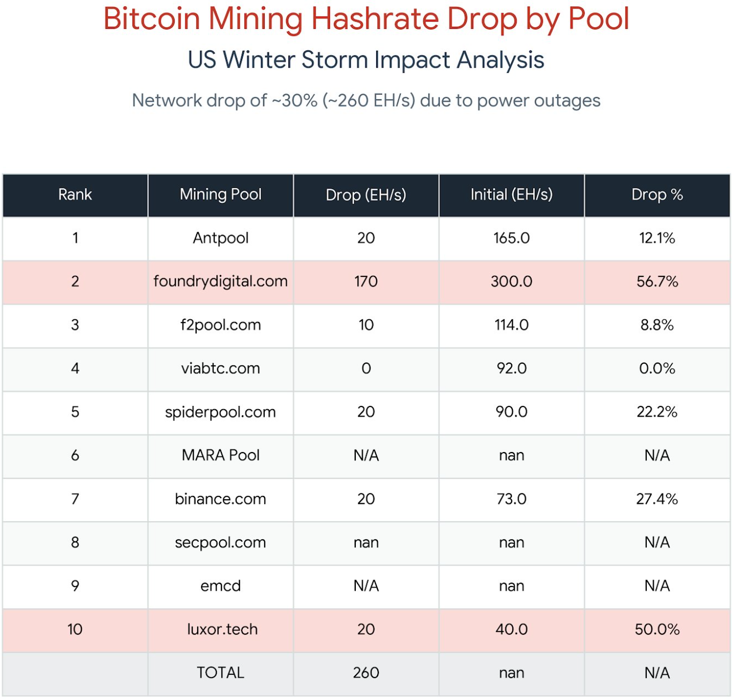Click the luxor.tech pool name
732x700 pixels.
point(222,629)
